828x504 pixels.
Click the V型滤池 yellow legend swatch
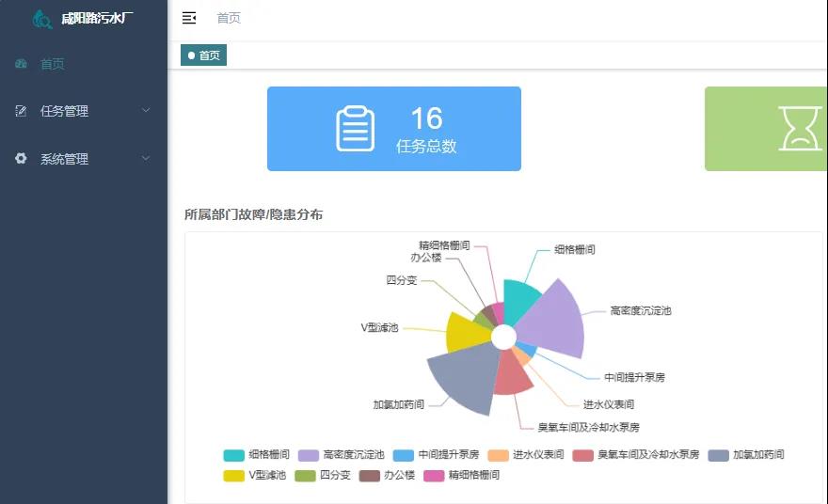233,475
